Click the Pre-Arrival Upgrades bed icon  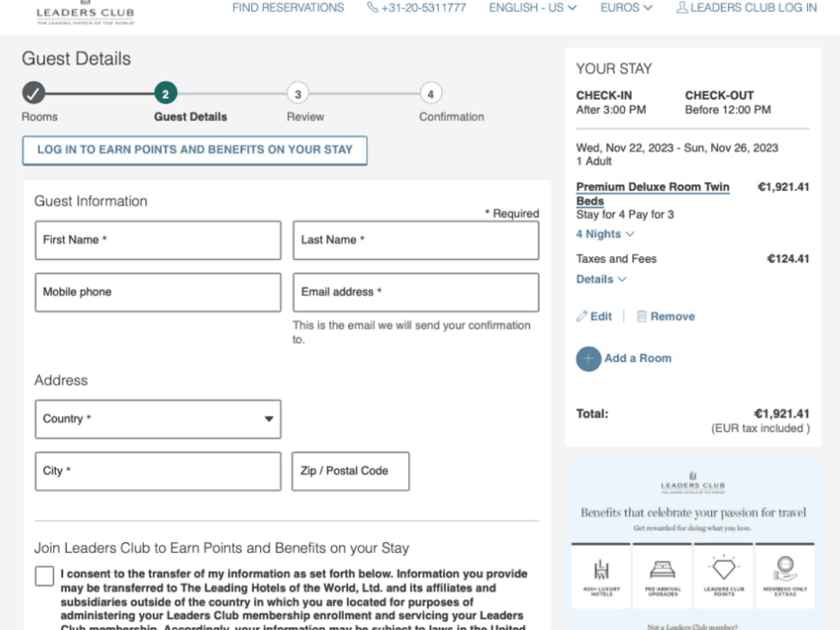click(x=662, y=568)
